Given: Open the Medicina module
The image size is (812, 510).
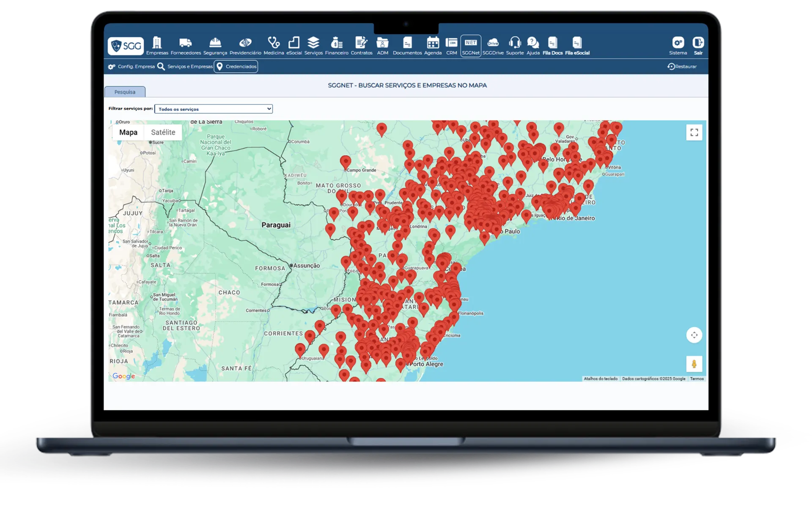Looking at the screenshot, I should pyautogui.click(x=274, y=46).
